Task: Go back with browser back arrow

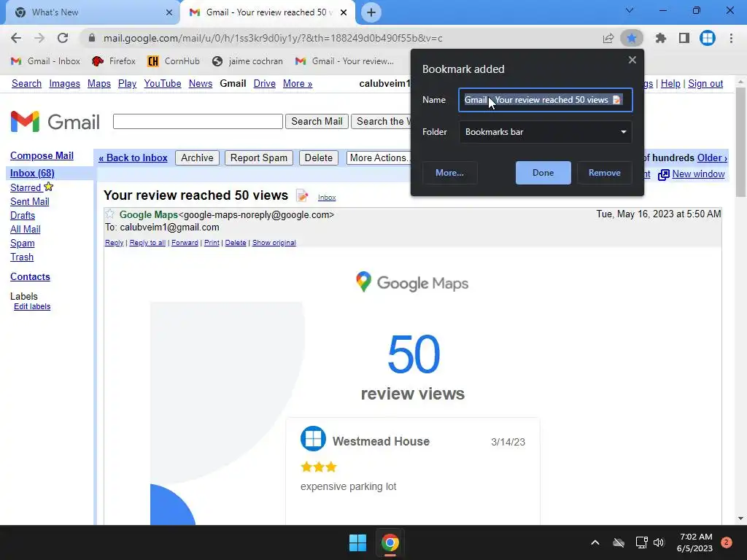Action: [16, 38]
